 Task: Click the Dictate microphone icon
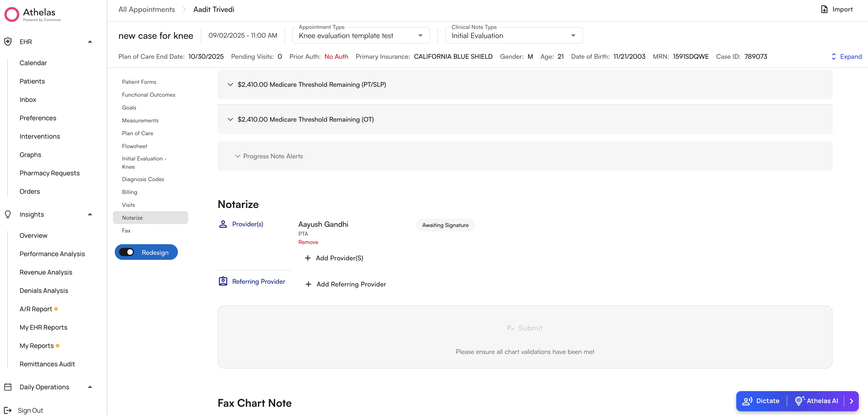pyautogui.click(x=747, y=401)
